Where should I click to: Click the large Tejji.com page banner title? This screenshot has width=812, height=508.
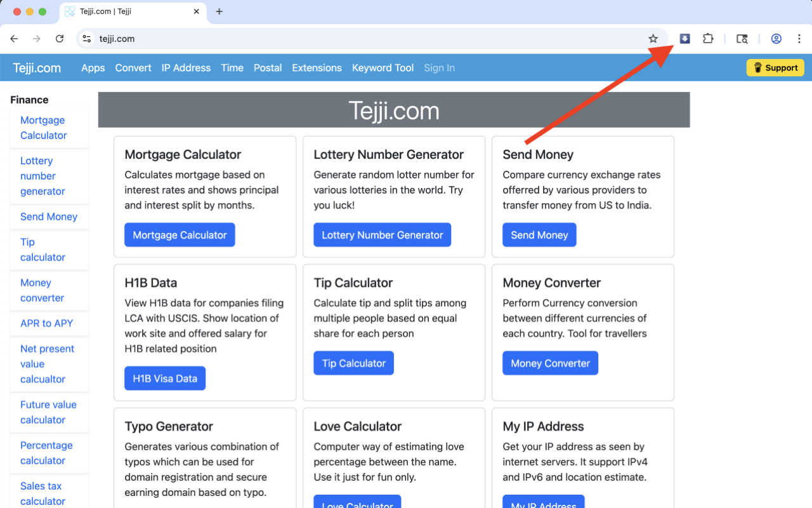point(394,111)
